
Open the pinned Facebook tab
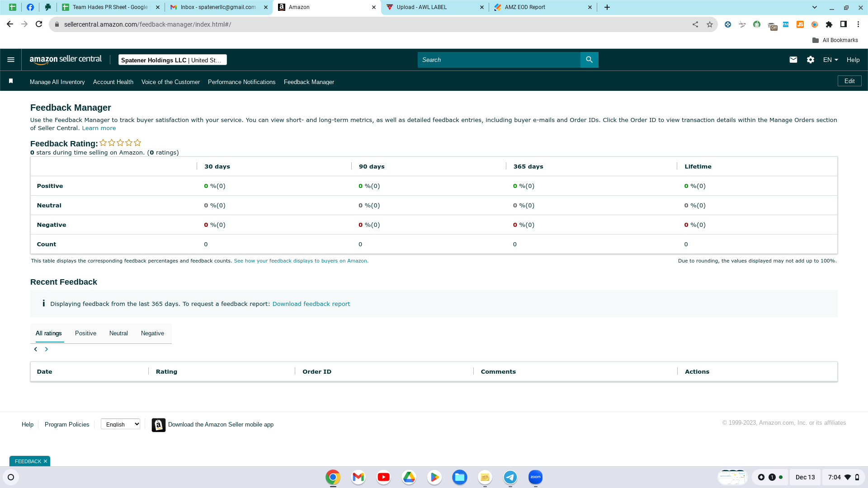coord(30,7)
